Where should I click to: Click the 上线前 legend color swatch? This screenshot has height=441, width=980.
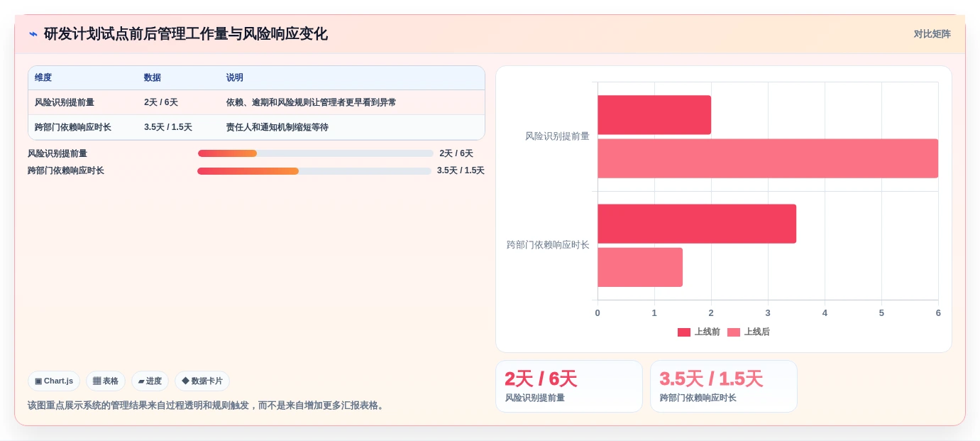coord(684,332)
